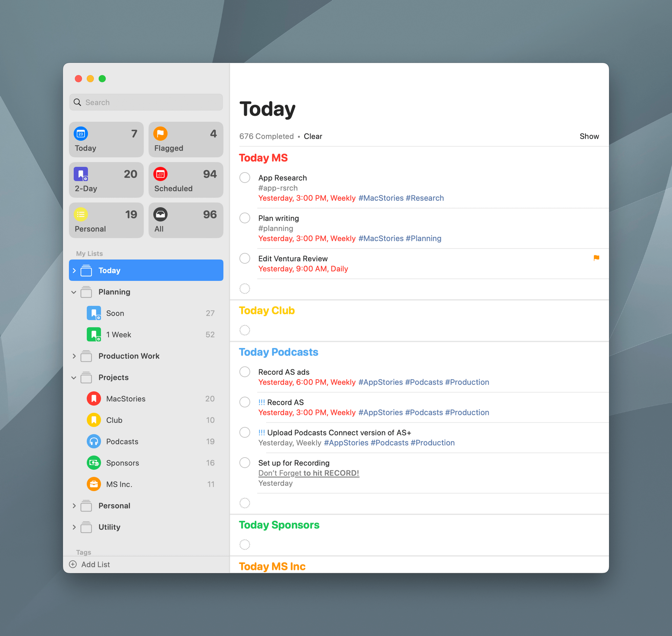
Task: Select the Sponsors list
Action: (146, 462)
